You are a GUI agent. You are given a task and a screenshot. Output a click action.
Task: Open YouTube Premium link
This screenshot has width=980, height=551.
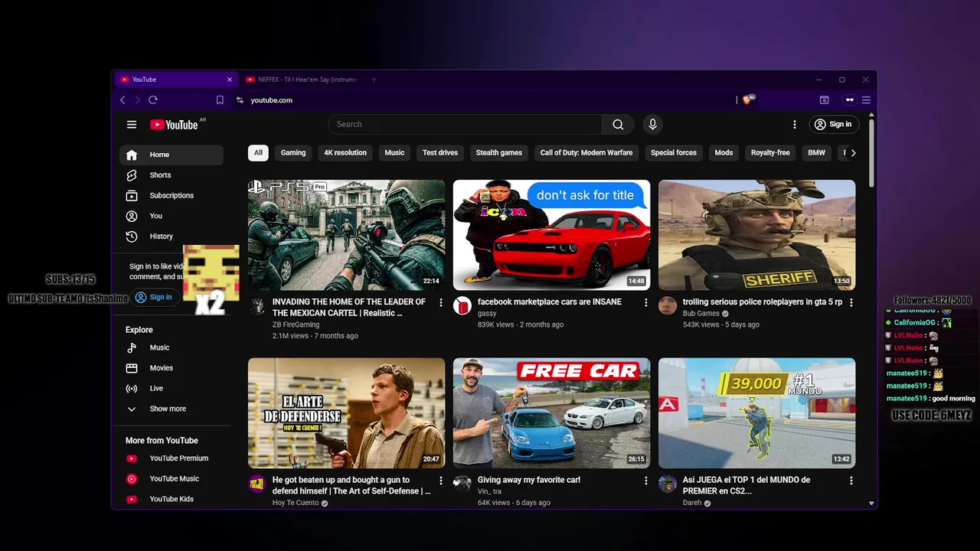pyautogui.click(x=171, y=458)
